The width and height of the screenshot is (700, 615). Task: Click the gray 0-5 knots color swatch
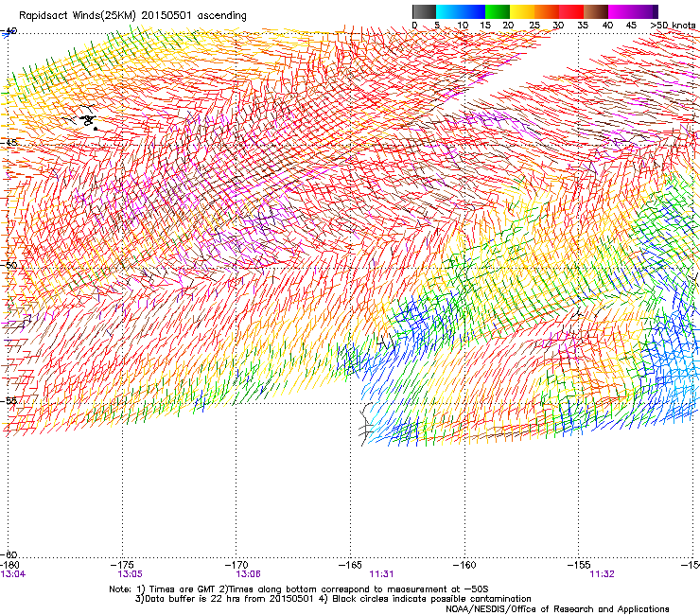[424, 11]
